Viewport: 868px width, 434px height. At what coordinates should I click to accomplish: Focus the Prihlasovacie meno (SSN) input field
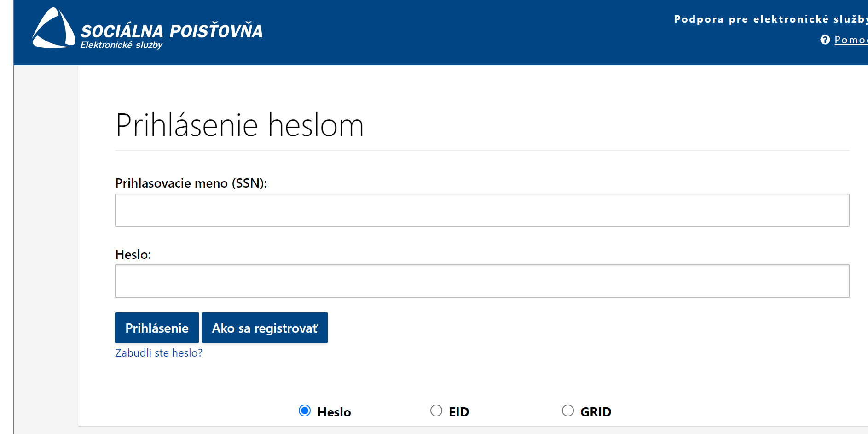pyautogui.click(x=482, y=210)
